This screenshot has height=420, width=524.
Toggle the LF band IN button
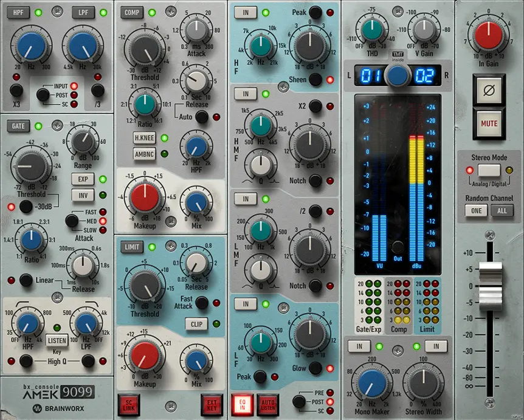(x=246, y=304)
